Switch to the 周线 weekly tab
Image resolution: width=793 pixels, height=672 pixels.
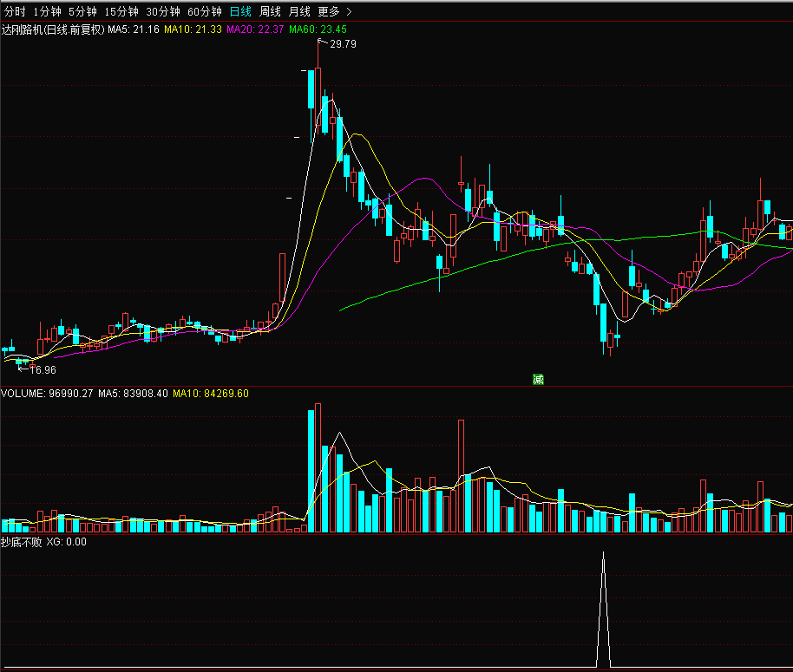click(270, 11)
